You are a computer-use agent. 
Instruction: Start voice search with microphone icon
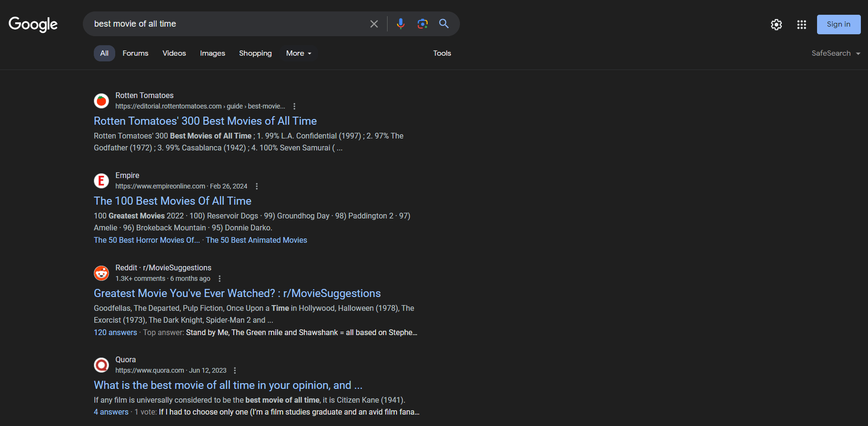click(401, 24)
